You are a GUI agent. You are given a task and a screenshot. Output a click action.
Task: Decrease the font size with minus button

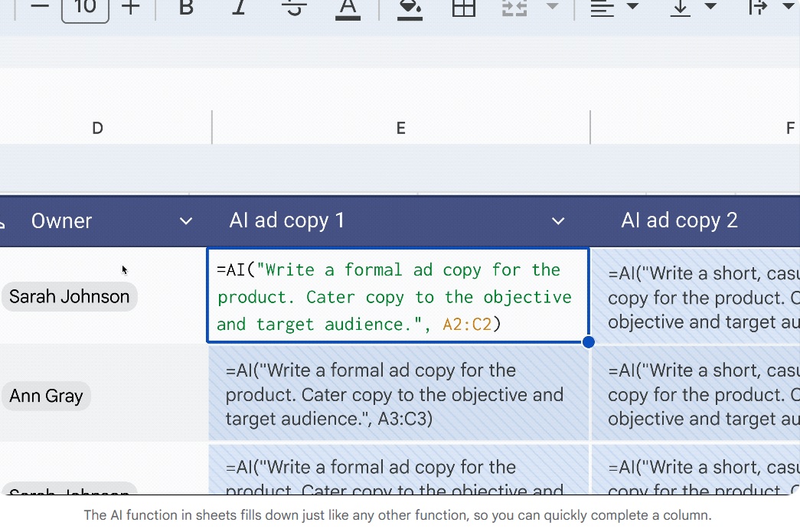tap(40, 7)
